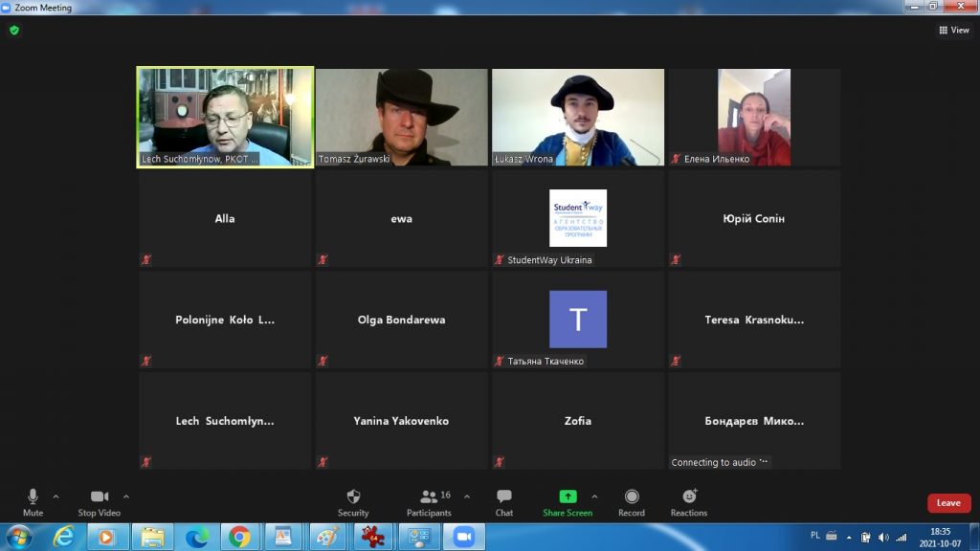Expand video options arrow beside Stop Video
Image resolution: width=980 pixels, height=551 pixels.
click(126, 496)
